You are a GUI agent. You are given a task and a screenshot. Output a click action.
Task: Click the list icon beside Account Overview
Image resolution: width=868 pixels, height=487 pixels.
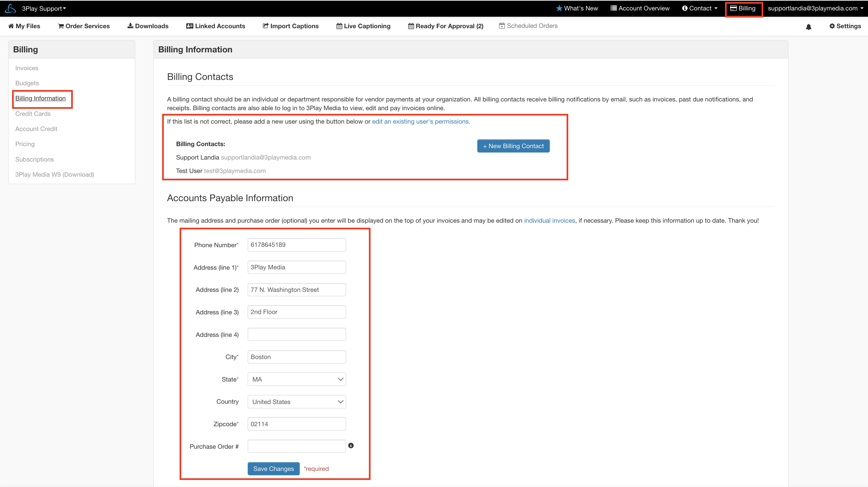coord(614,8)
